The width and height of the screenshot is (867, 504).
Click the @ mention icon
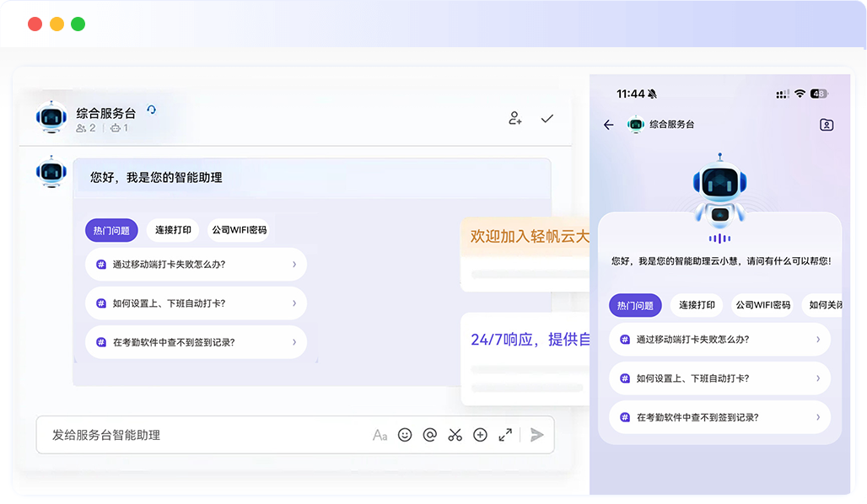(429, 435)
